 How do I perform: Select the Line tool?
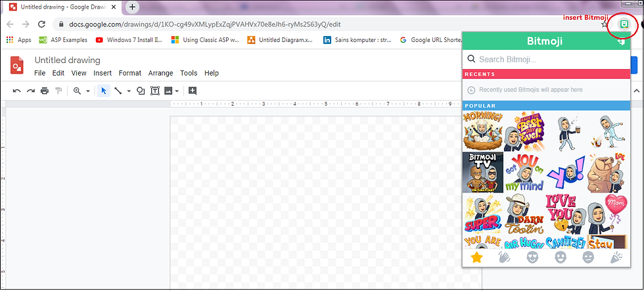pos(118,91)
